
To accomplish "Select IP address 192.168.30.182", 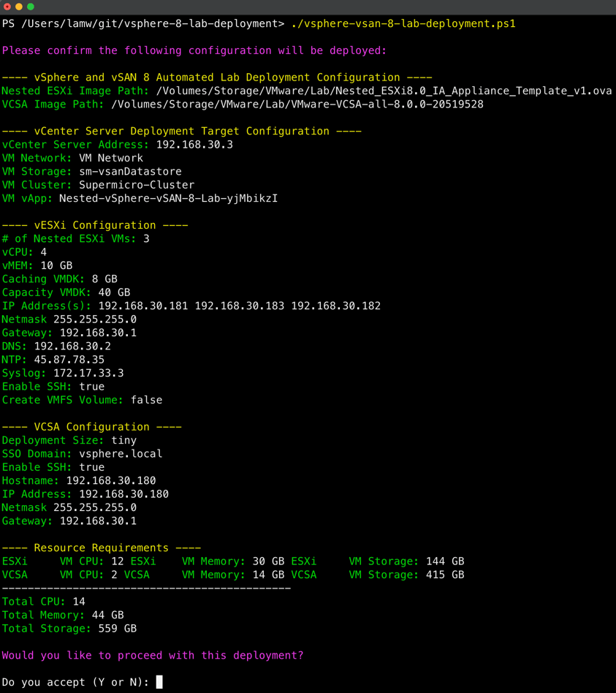I will 336,306.
